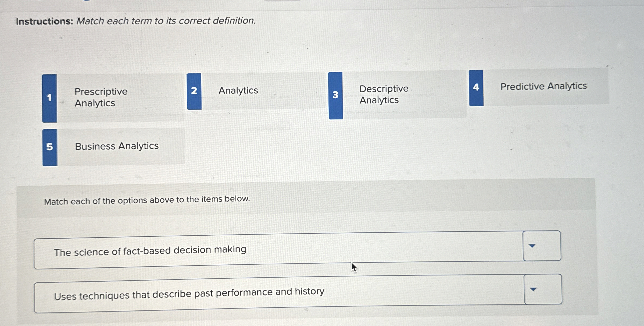Click the blue number 2 badge
This screenshot has height=326, width=644.
coord(194,91)
